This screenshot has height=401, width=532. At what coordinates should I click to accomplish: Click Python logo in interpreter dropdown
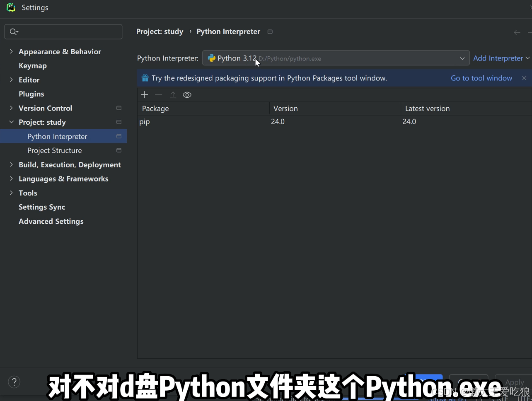[212, 58]
